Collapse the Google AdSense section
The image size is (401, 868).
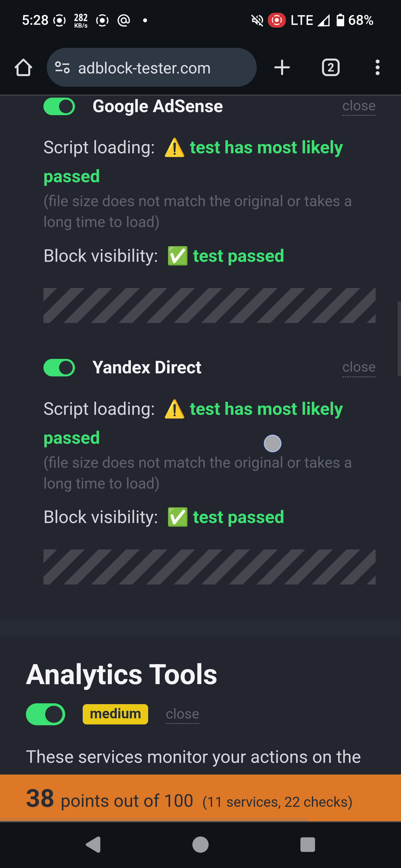[359, 106]
